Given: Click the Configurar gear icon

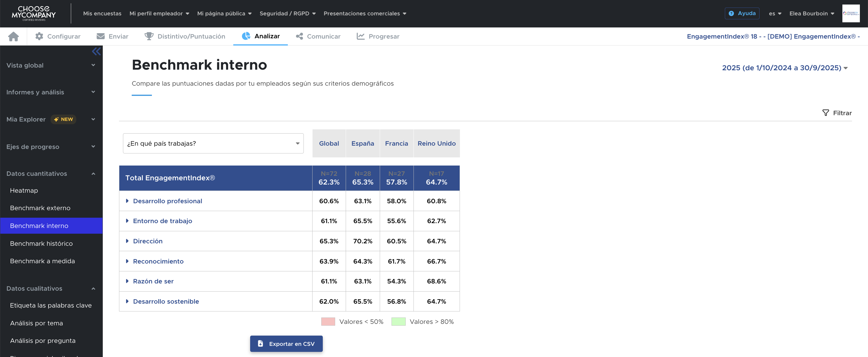Looking at the screenshot, I should (x=39, y=36).
